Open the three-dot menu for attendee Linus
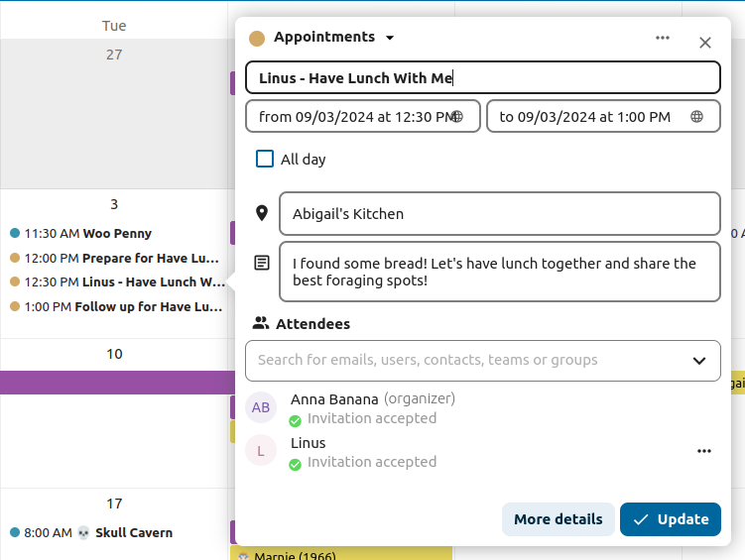 click(704, 451)
